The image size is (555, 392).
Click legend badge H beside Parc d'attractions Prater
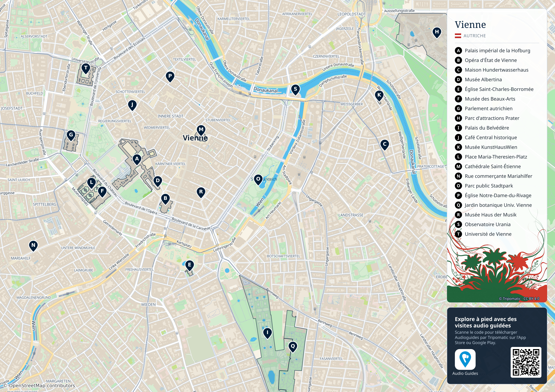coord(458,118)
